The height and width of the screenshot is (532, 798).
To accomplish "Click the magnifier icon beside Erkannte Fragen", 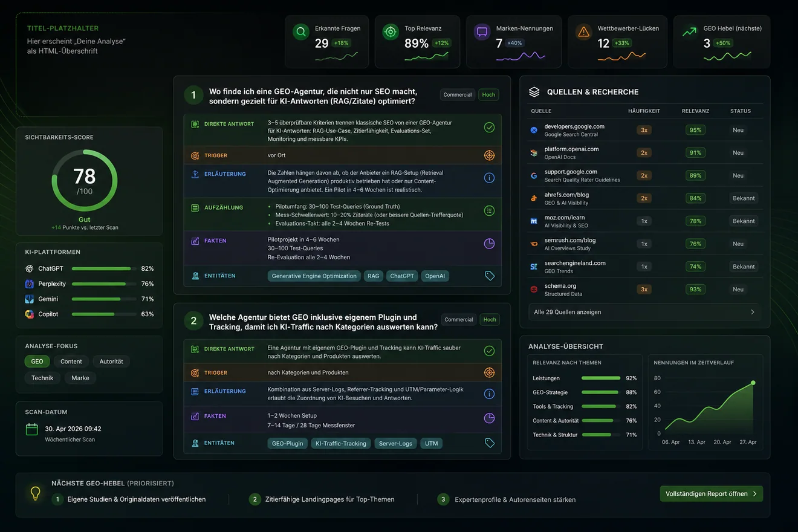I will (x=300, y=32).
